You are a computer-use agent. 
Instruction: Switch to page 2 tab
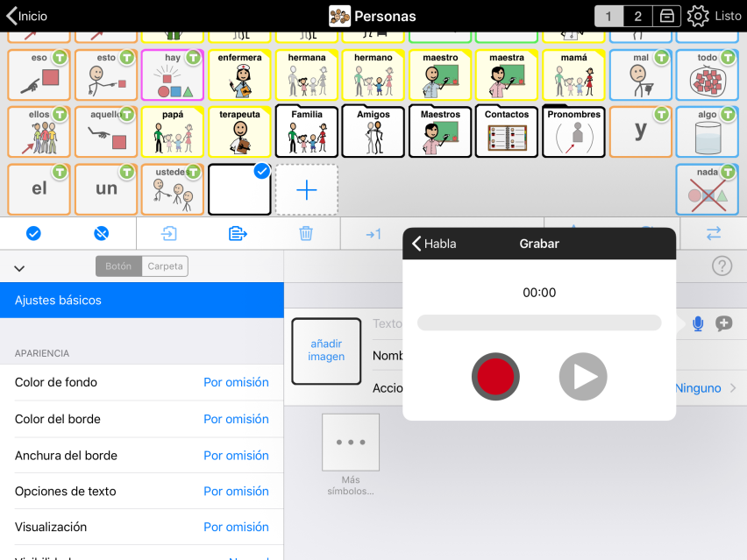[x=637, y=16]
